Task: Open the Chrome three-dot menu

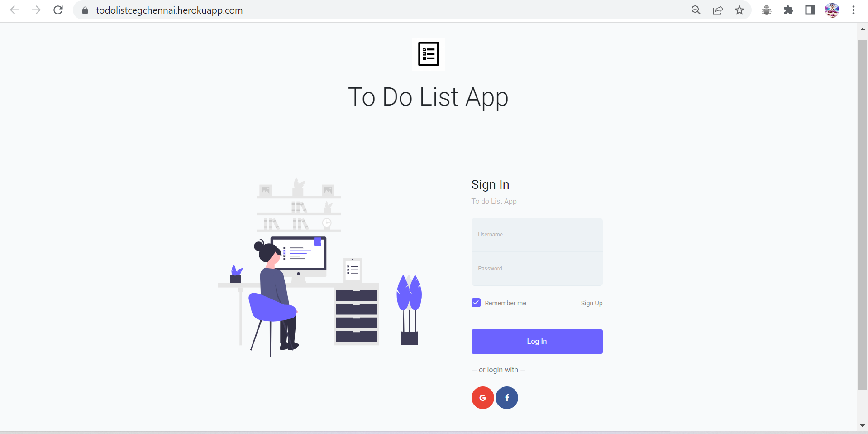Action: (854, 10)
